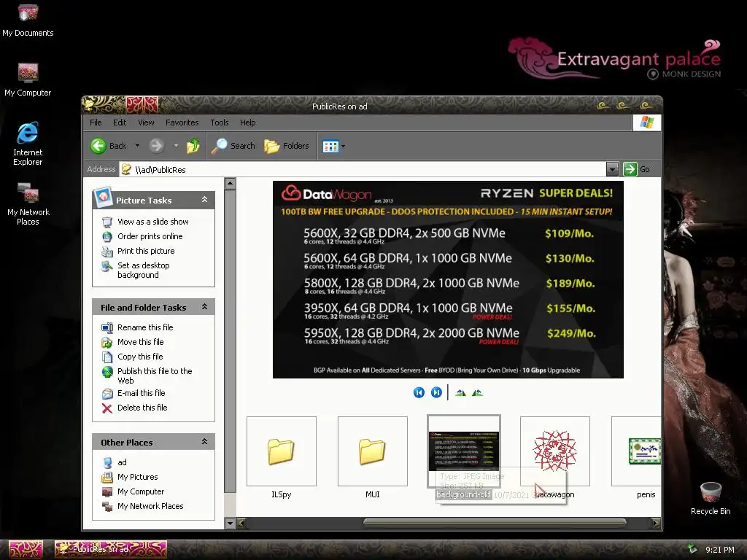The height and width of the screenshot is (560, 747).
Task: Collapse the Picture Tasks panel
Action: [x=204, y=200]
